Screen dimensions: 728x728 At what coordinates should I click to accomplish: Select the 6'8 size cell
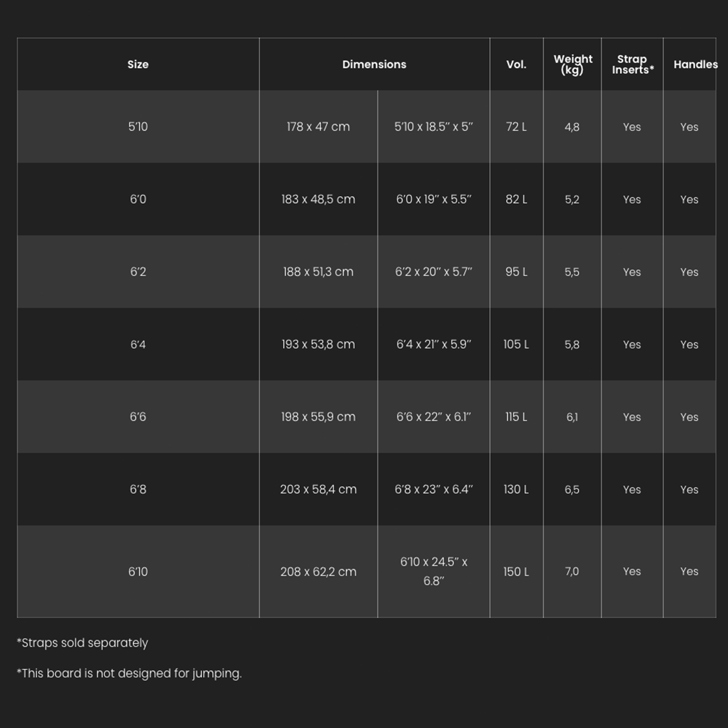pyautogui.click(x=138, y=490)
